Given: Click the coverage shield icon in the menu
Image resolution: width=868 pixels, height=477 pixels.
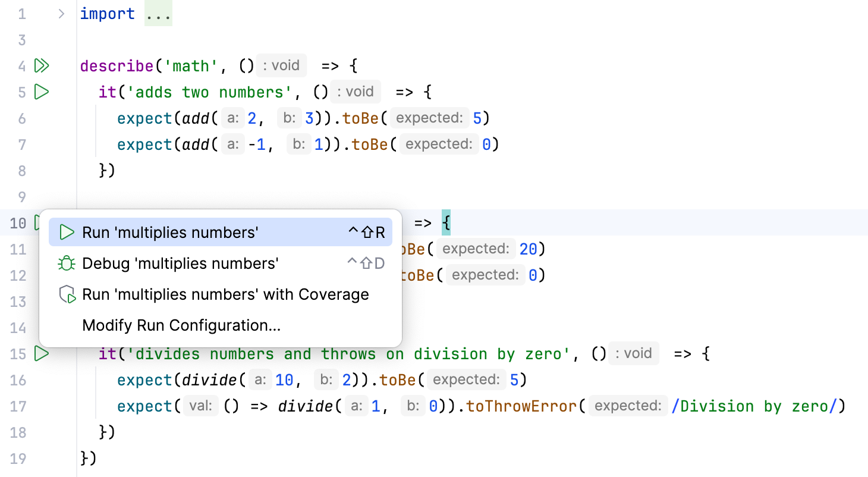Looking at the screenshot, I should point(67,294).
